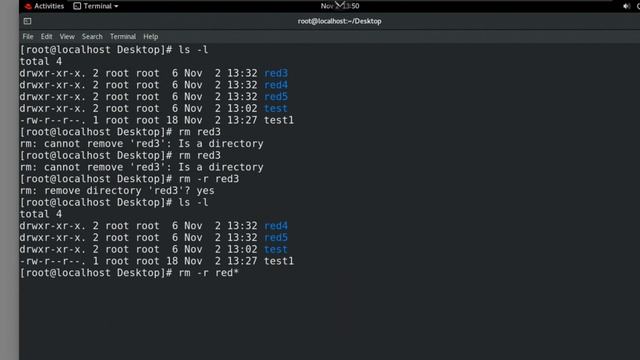Click the second 'ls -l' command
Screen dimensions: 640x360
pos(193,202)
